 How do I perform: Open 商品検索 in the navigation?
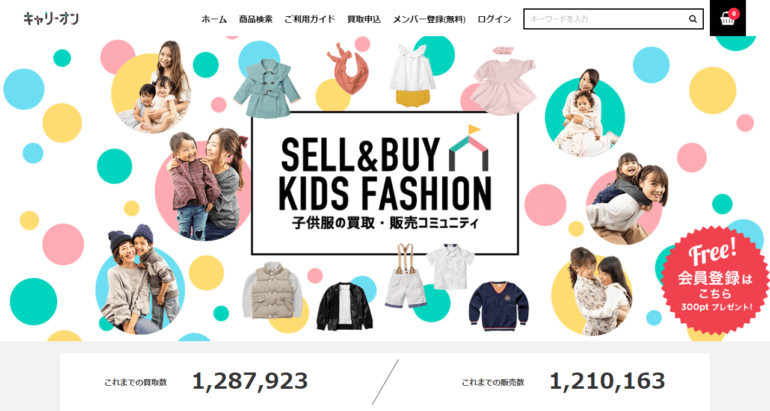[255, 19]
